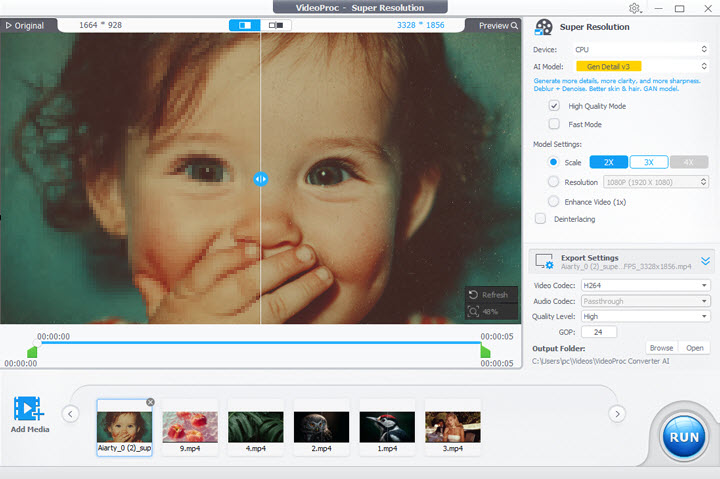
Task: Click Open output folder button
Action: pyautogui.click(x=694, y=348)
